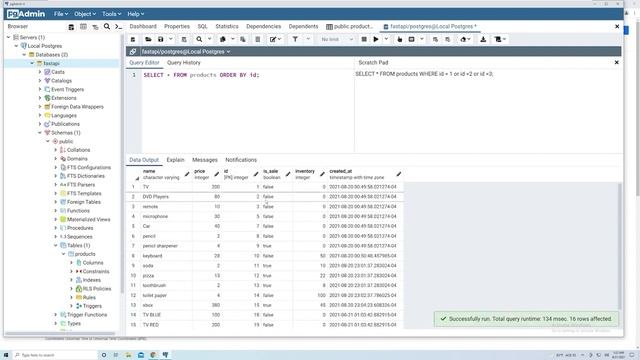
Task: Open the Save File options dropdown arrow
Action: (171, 39)
